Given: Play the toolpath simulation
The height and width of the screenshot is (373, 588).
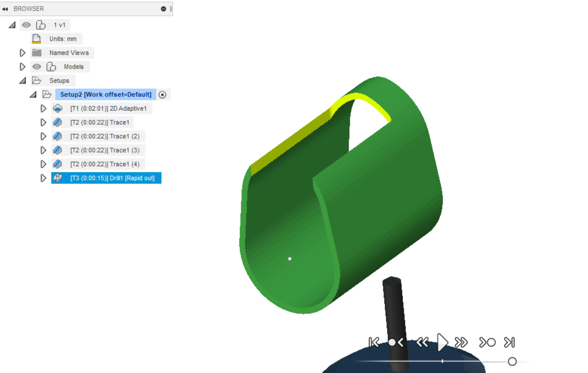Looking at the screenshot, I should [x=443, y=342].
